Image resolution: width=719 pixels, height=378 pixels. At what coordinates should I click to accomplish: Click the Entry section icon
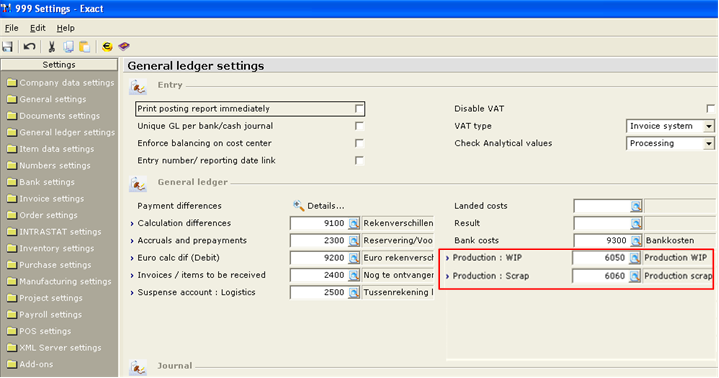[138, 86]
